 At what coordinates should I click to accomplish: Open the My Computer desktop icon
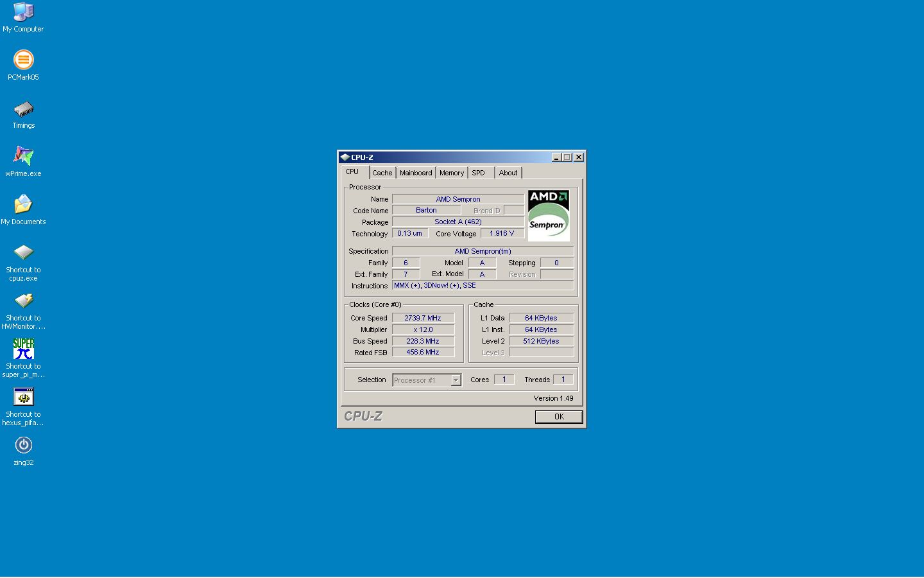(23, 17)
